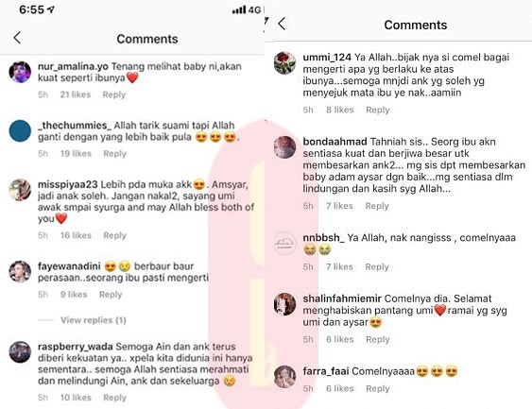532x409 pixels.
Task: Tap the back arrow on right Comments screen
Action: tap(282, 24)
